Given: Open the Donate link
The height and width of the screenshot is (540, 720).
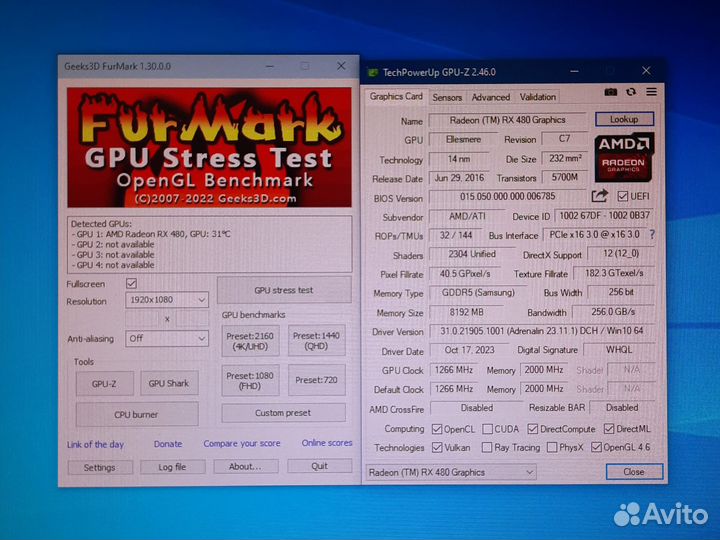Looking at the screenshot, I should [168, 444].
